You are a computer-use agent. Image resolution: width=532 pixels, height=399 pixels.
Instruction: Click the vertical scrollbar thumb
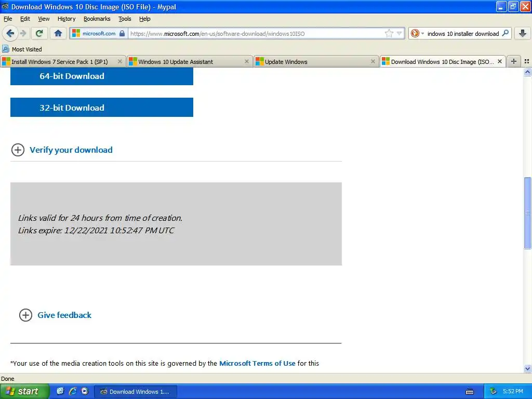(527, 213)
